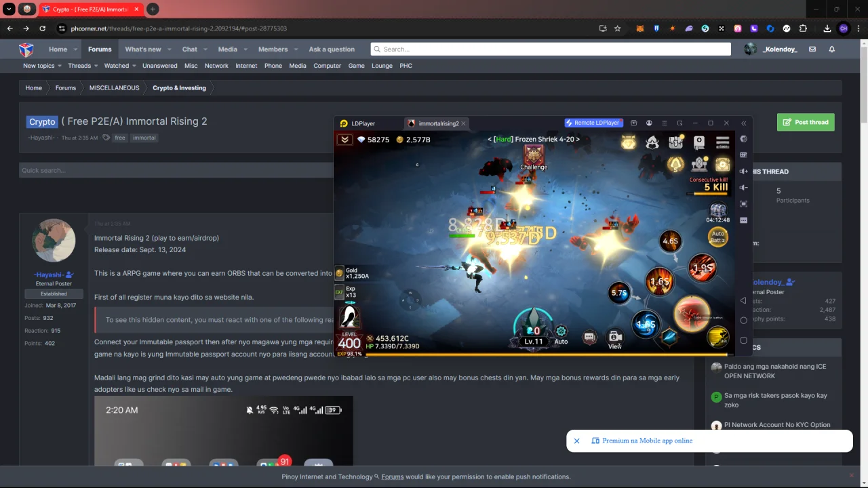868x488 pixels.
Task: Open MISCELLANEOUS breadcrumb link
Action: tap(114, 88)
